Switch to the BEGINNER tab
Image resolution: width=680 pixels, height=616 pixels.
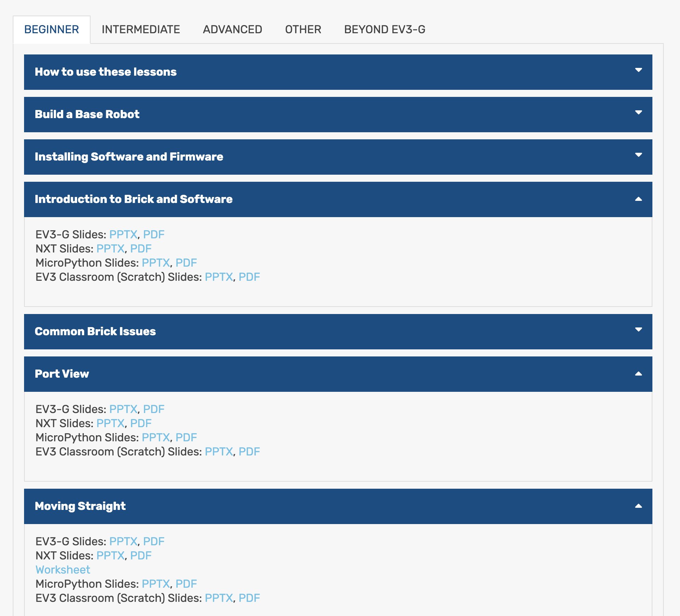pyautogui.click(x=52, y=29)
